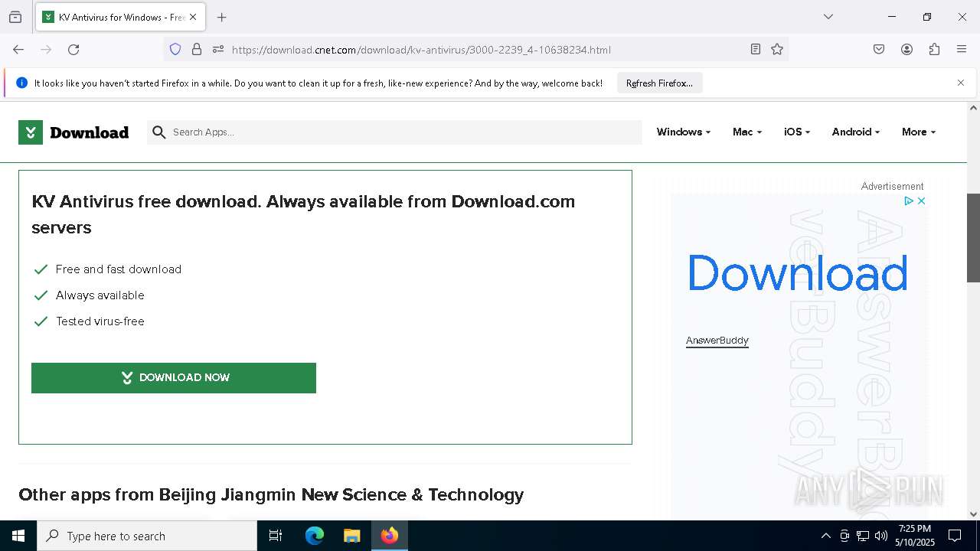View site security padlock info
980x551 pixels.
point(197,50)
